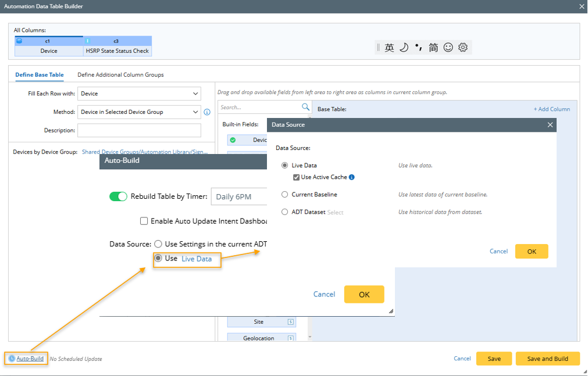Screen dimensions: 588x376
Task: Click the Built-in Fields label
Action: click(240, 124)
